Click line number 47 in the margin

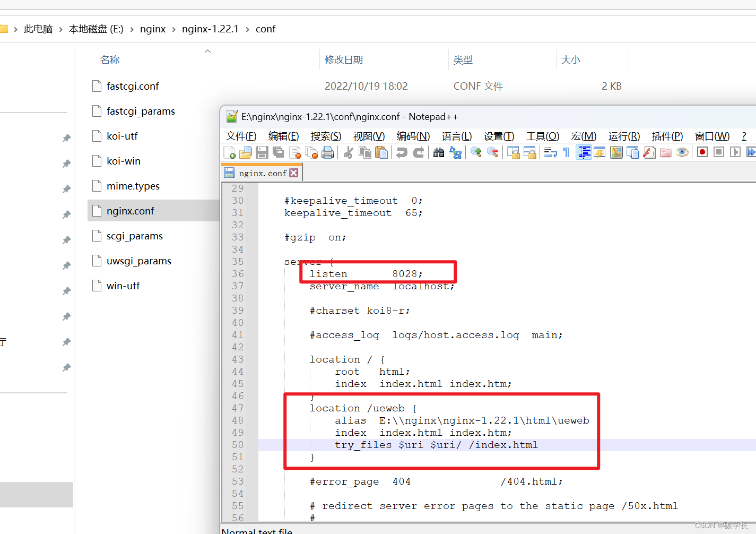point(238,408)
